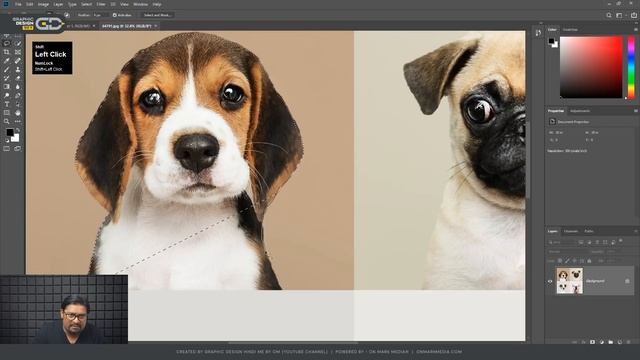Open the View menu

tap(124, 4)
